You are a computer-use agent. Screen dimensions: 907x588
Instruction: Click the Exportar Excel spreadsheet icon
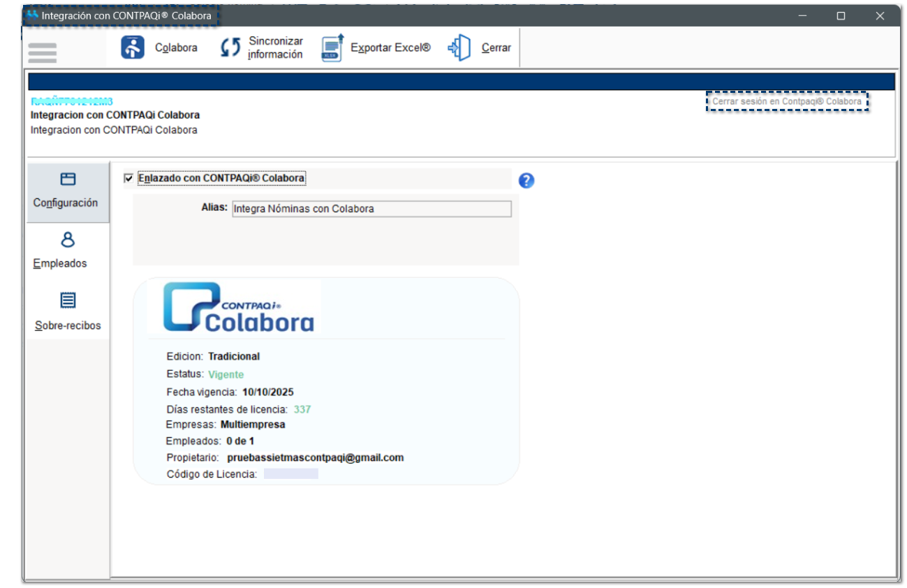[332, 47]
